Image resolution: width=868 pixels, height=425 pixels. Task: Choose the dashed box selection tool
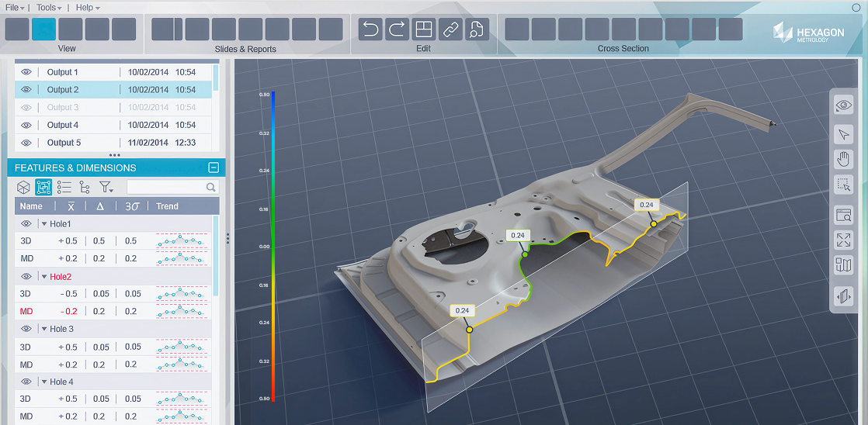click(x=843, y=185)
